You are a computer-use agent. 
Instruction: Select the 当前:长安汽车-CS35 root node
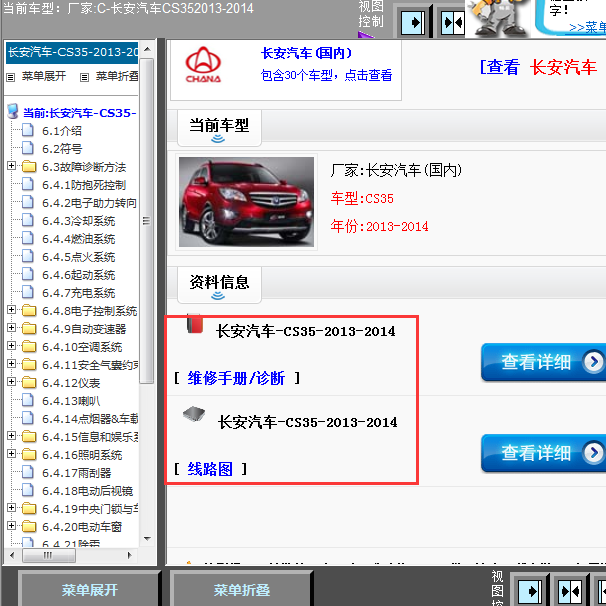click(80, 113)
